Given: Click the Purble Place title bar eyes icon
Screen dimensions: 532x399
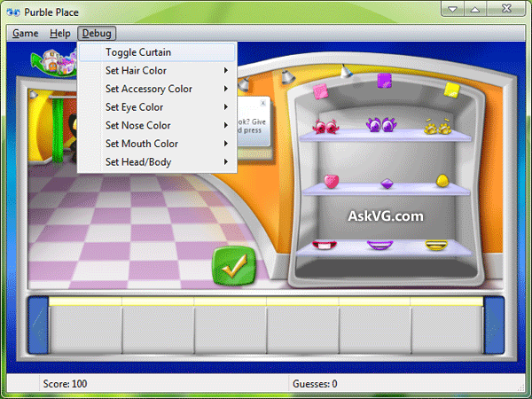Looking at the screenshot, I should point(13,12).
